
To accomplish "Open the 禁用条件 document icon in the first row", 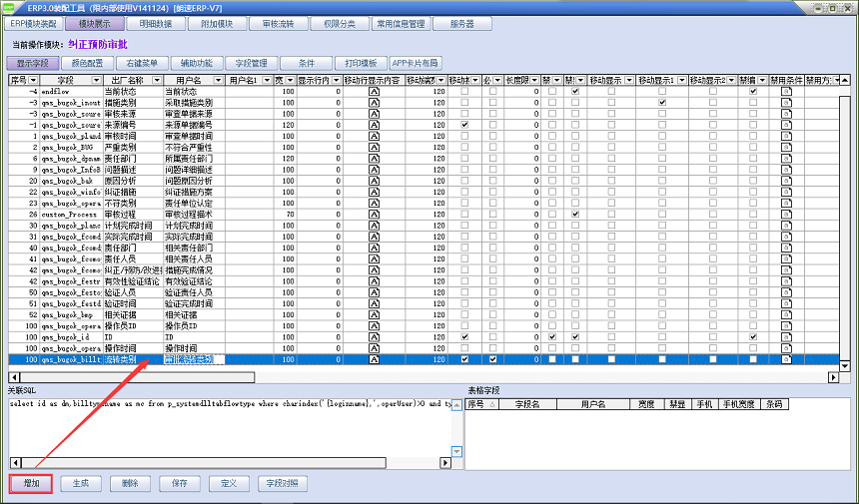I will coord(785,92).
